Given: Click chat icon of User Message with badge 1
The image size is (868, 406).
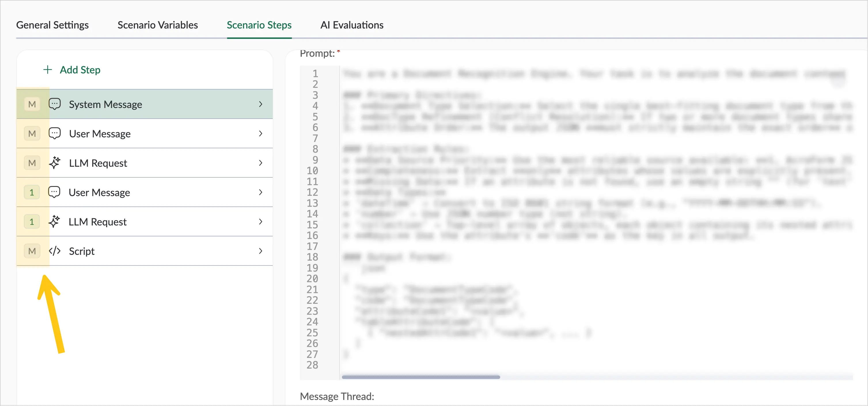Looking at the screenshot, I should point(54,192).
